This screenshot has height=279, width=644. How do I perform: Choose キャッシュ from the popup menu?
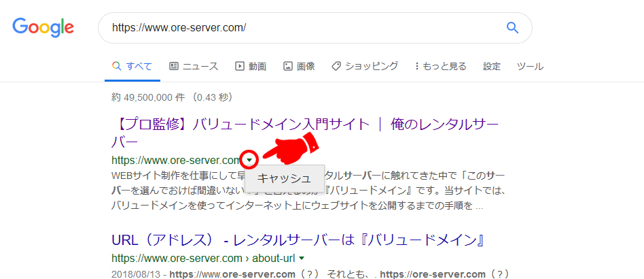(285, 178)
